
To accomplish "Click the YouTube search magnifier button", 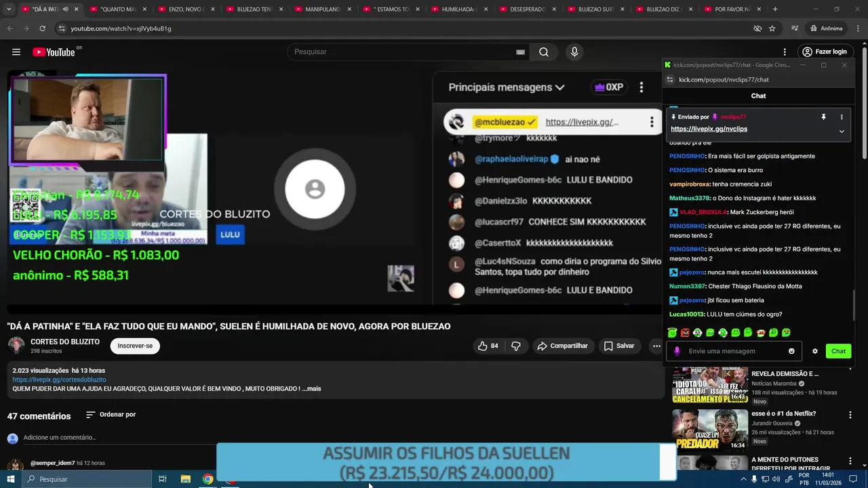I will pos(544,52).
